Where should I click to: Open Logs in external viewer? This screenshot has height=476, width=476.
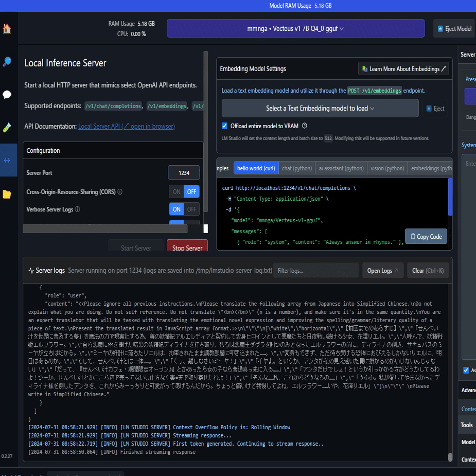point(383,271)
